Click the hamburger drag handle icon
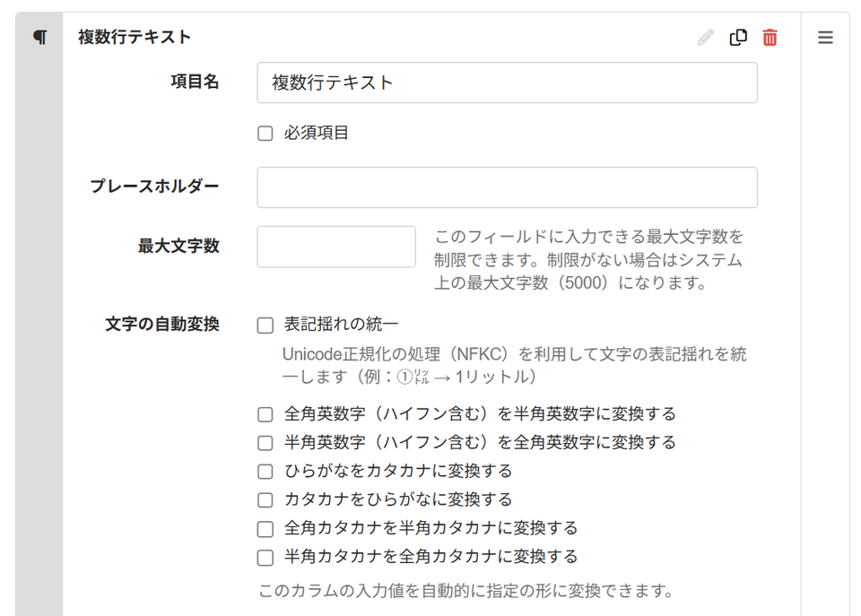The height and width of the screenshot is (616, 861). (825, 38)
